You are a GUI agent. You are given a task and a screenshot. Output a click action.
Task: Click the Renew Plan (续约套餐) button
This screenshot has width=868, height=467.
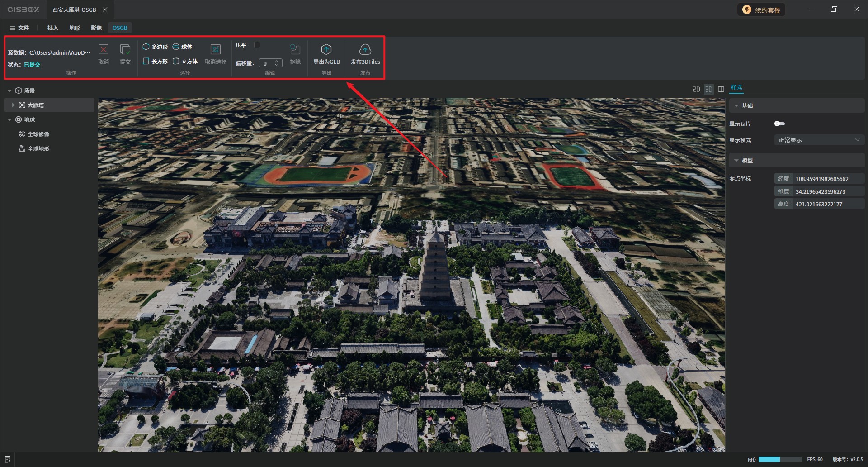click(761, 10)
